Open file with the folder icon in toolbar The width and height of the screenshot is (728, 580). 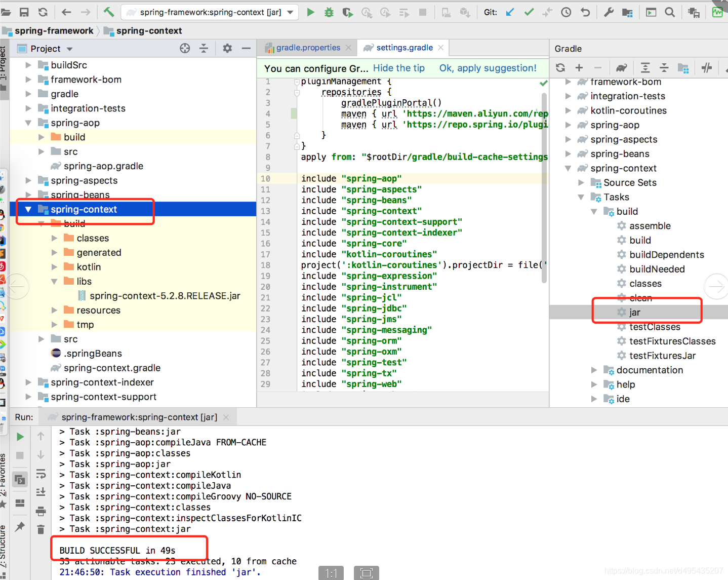[6, 12]
